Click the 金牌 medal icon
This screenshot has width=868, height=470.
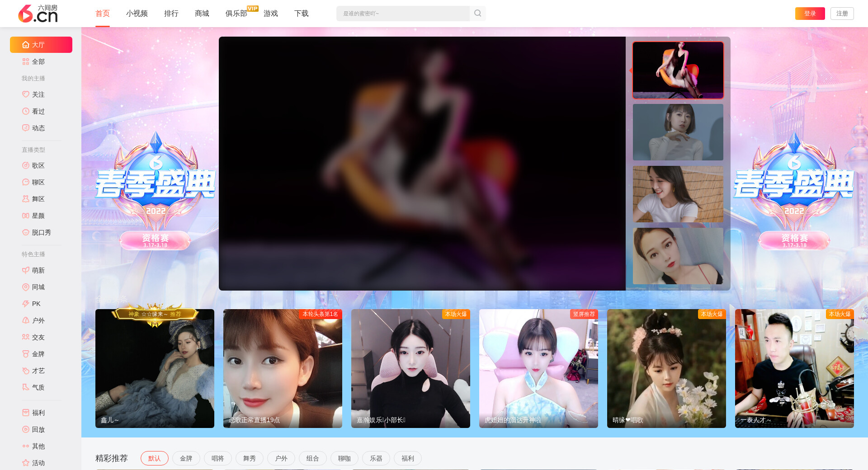point(26,354)
